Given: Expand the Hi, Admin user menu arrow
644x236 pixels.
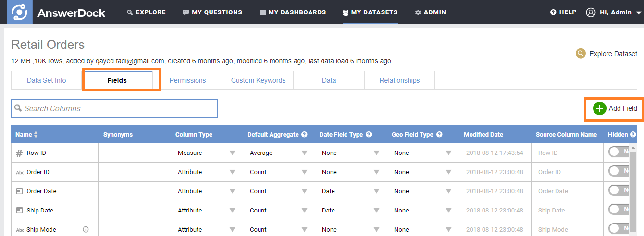Looking at the screenshot, I should click(x=639, y=13).
